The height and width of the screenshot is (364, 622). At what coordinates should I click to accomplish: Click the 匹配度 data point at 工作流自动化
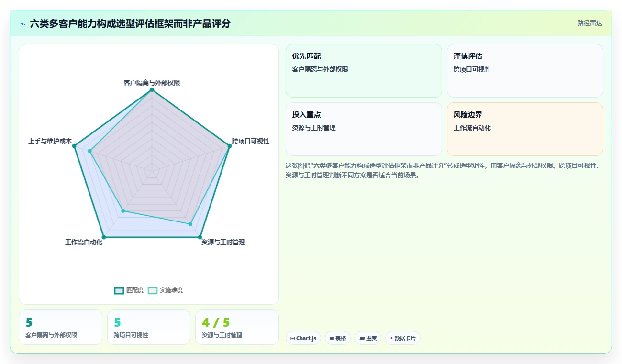[104, 237]
